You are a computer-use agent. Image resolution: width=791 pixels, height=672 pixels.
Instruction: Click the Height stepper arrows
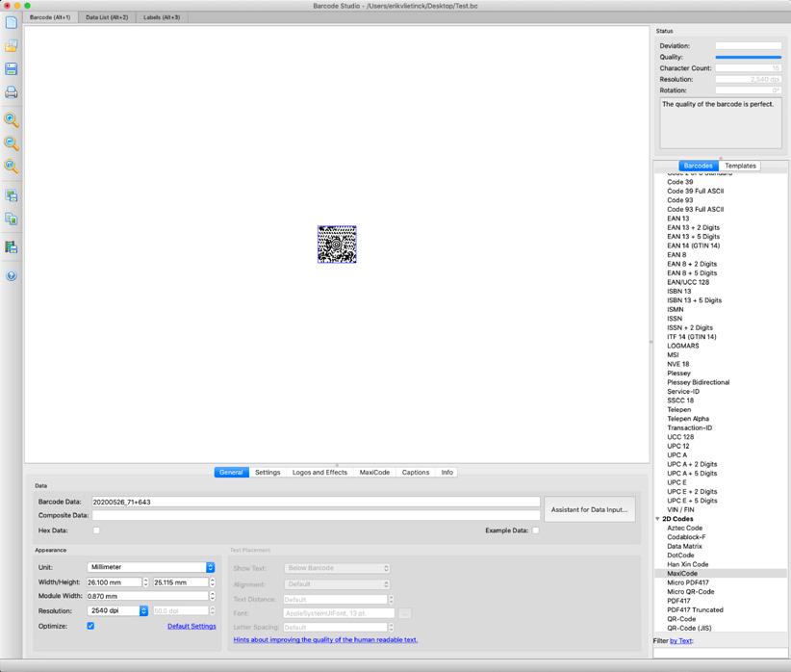pyautogui.click(x=213, y=582)
